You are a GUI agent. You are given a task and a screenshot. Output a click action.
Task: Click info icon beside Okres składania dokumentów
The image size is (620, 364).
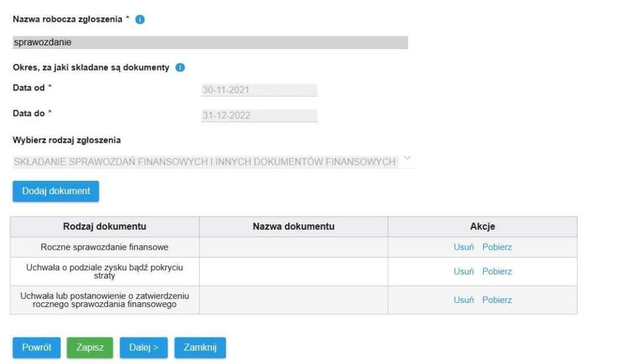pos(180,68)
